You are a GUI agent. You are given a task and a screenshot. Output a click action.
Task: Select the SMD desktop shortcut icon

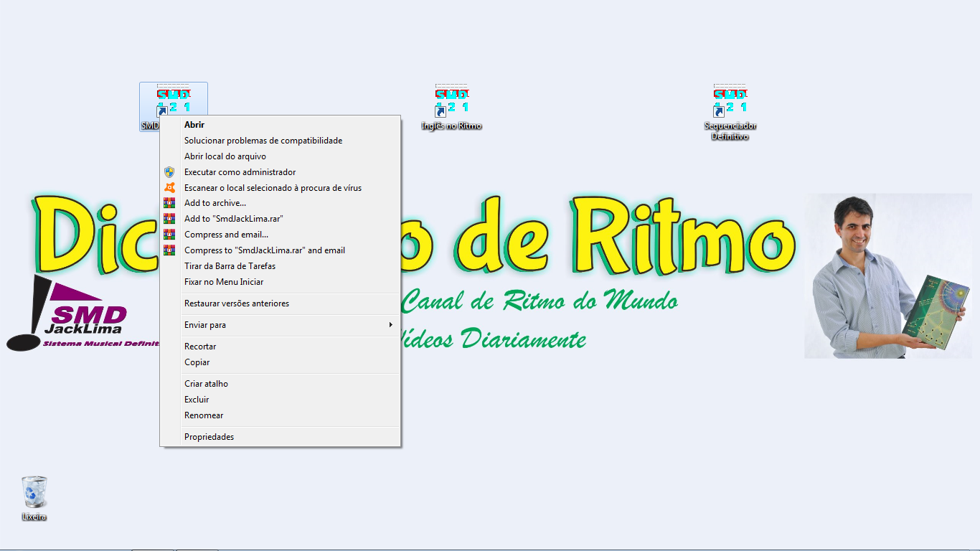click(x=173, y=99)
